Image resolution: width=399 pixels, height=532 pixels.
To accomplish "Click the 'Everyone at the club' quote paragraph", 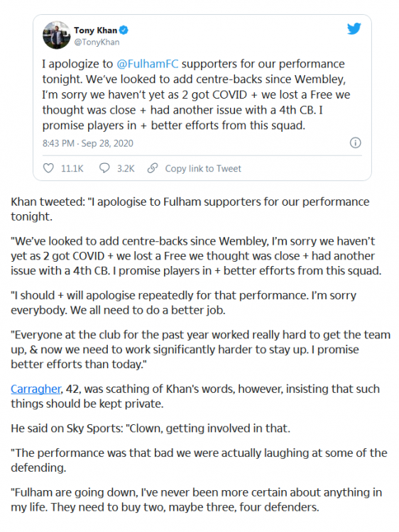I will click(x=200, y=350).
